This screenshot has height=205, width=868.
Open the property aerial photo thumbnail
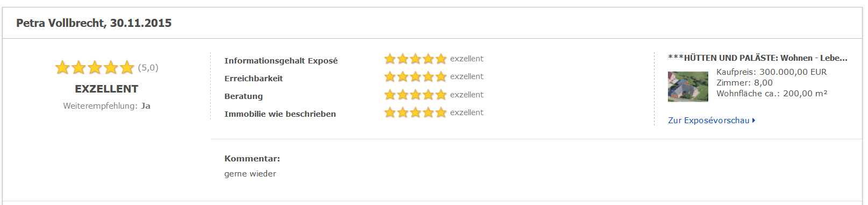coord(688,87)
